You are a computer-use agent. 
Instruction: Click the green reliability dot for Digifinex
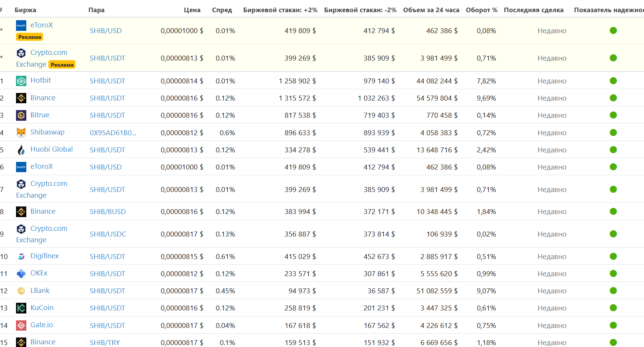click(x=613, y=256)
